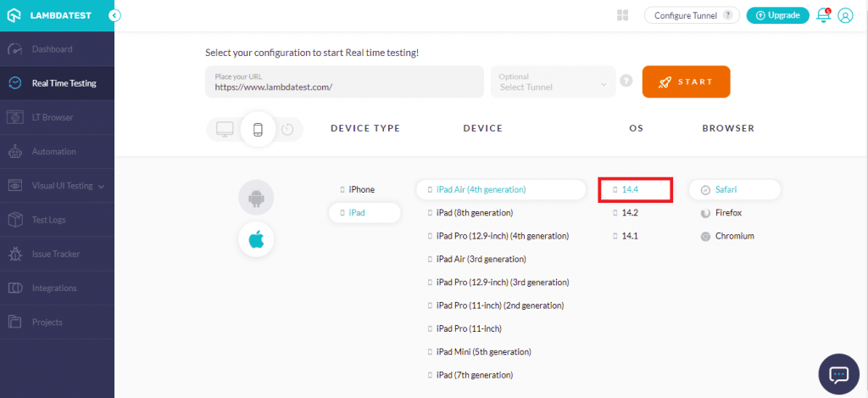Switch to desktop testing mode
The image size is (868, 398).
[x=225, y=129]
